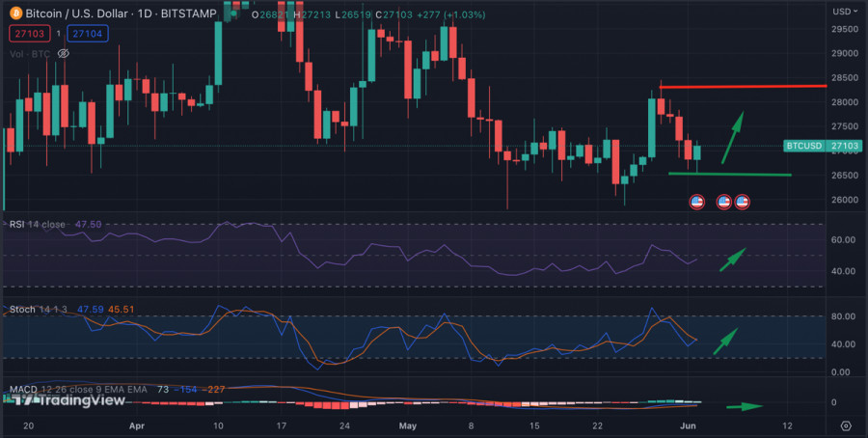Select the MACD 12 26 close 9 indicator label
This screenshot has height=438, width=868.
(x=78, y=389)
